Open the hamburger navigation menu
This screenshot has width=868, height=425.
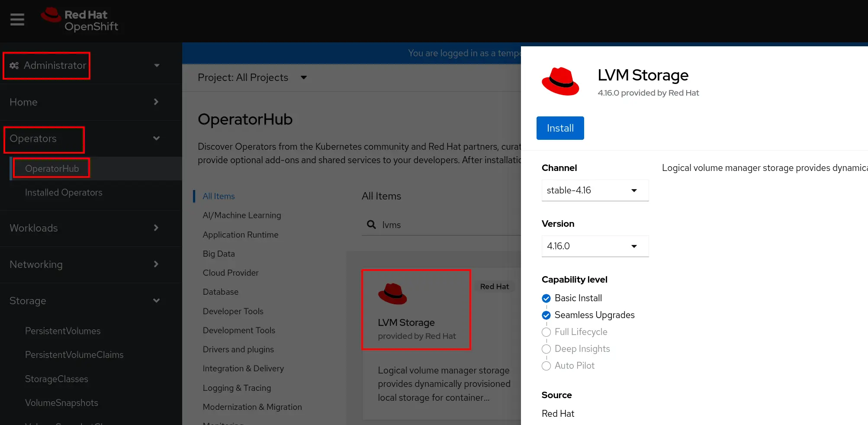click(17, 19)
